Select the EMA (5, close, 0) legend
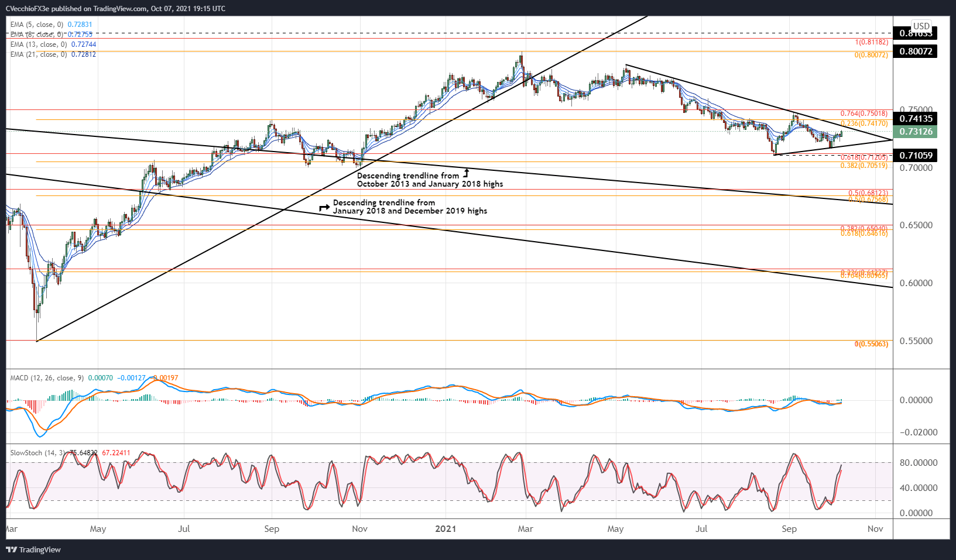Viewport: 956px width, 560px height. (x=51, y=25)
